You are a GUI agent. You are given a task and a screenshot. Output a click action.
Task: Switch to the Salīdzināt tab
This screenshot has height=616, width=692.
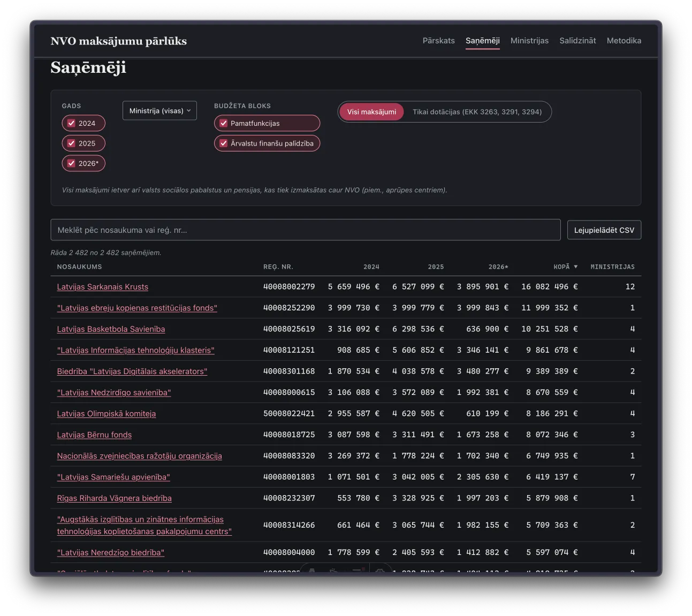(577, 41)
